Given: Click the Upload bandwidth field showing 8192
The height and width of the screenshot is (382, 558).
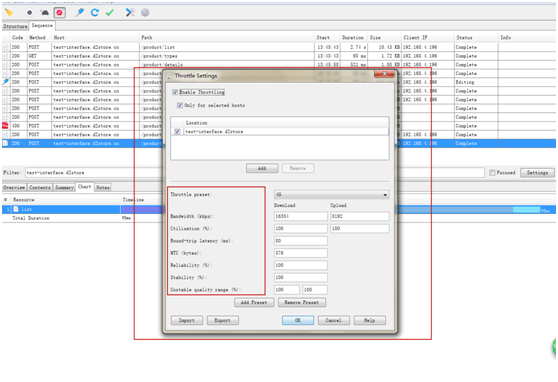Looking at the screenshot, I should (360, 216).
